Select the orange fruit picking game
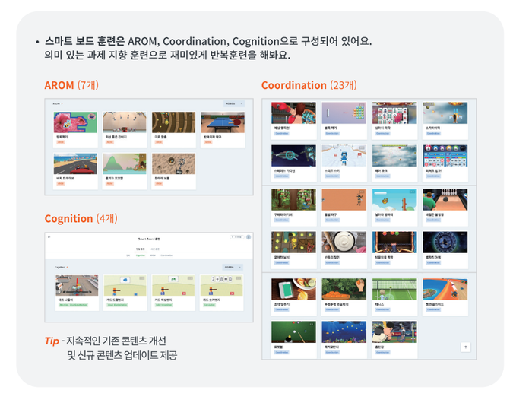The image size is (532, 406). 344,290
